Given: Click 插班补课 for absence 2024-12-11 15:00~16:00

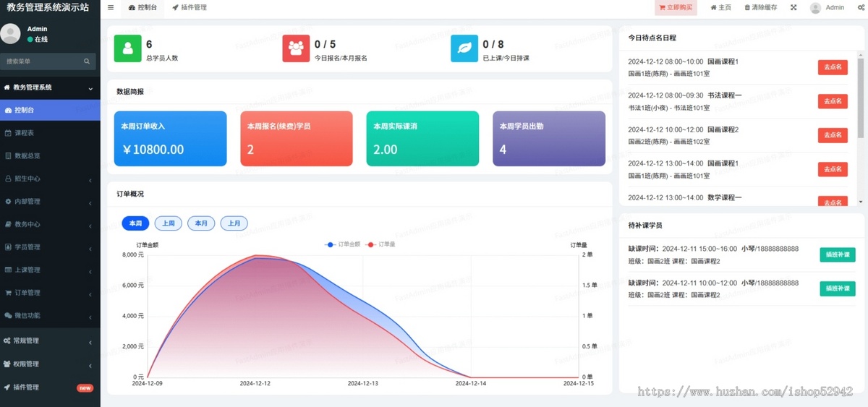Looking at the screenshot, I should pos(838,254).
